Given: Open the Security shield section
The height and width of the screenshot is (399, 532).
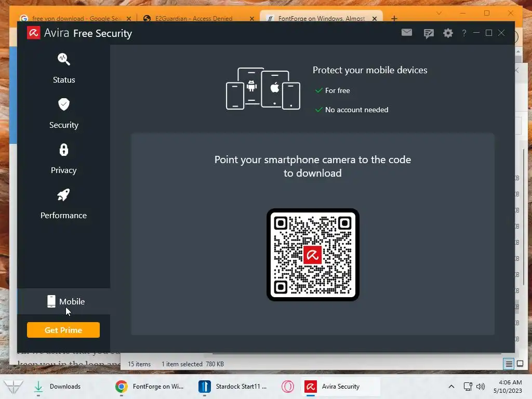Looking at the screenshot, I should [x=64, y=114].
